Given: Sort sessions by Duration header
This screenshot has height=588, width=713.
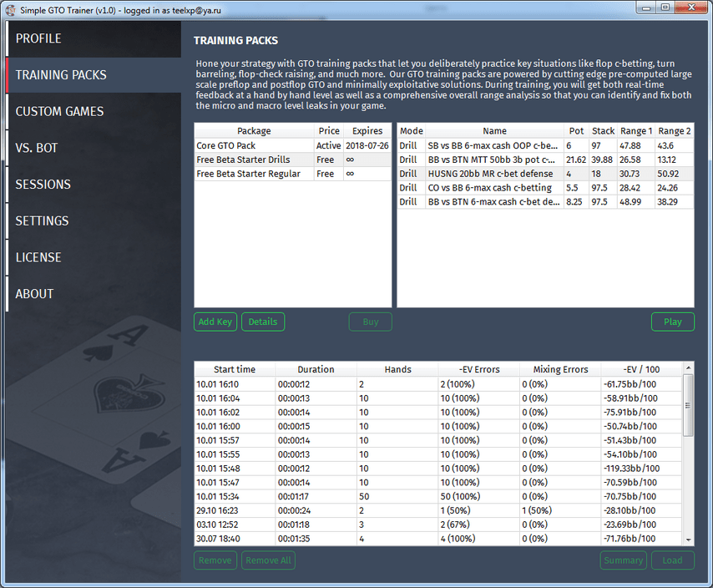Looking at the screenshot, I should [316, 369].
